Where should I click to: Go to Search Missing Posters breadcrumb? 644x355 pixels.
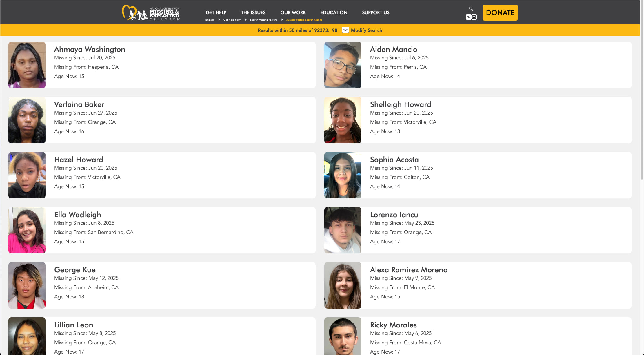coord(263,20)
